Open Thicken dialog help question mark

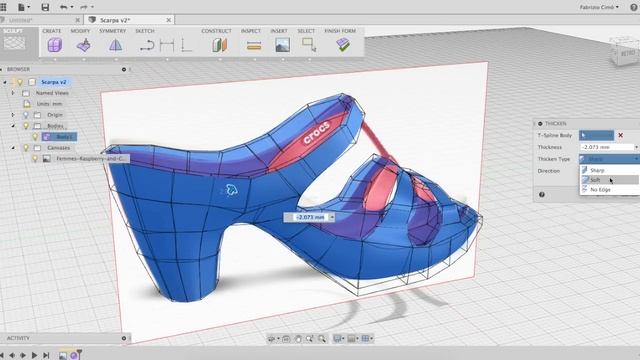click(542, 195)
